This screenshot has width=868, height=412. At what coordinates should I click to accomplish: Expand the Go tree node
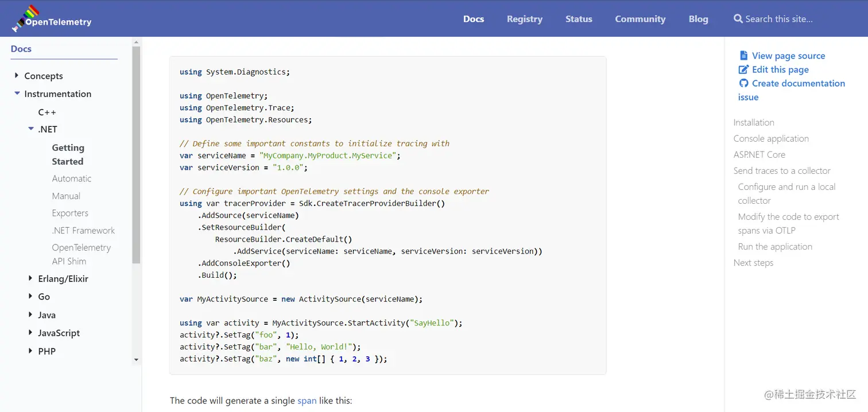pos(30,297)
